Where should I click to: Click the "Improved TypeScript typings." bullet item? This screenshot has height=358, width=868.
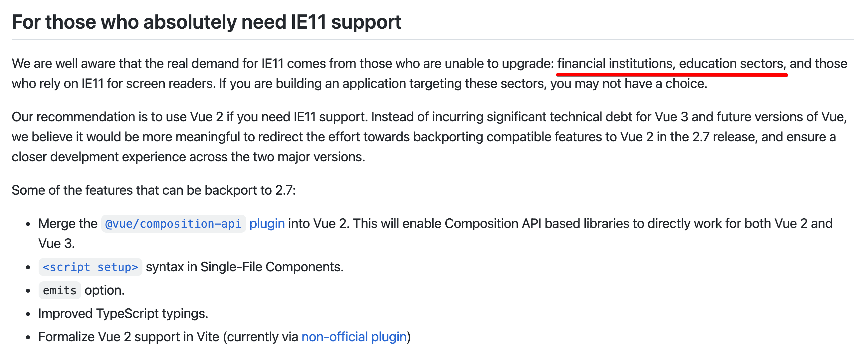pyautogui.click(x=123, y=314)
